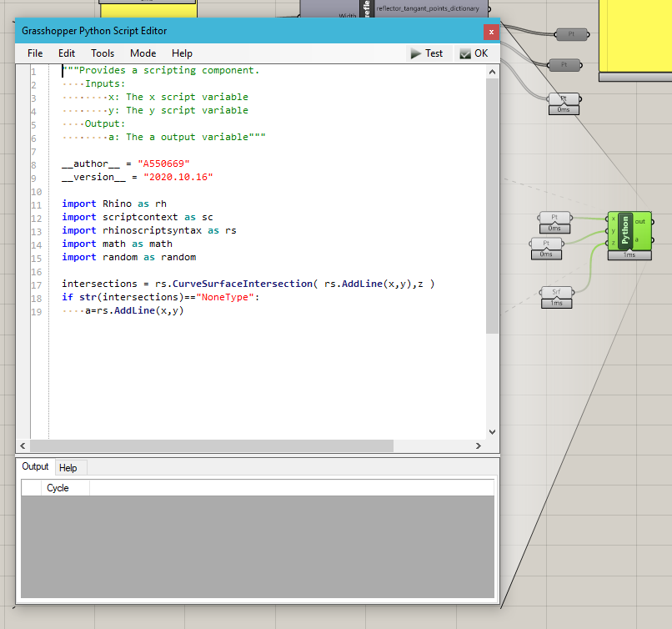The height and width of the screenshot is (629, 672).
Task: Click the Cycle column header
Action: (58, 488)
